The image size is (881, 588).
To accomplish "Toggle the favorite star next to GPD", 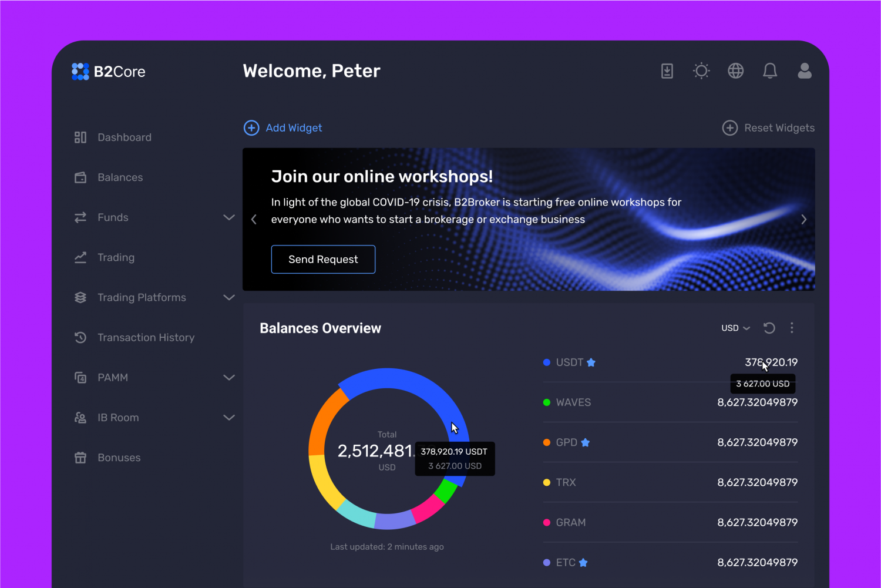I will 586,442.
